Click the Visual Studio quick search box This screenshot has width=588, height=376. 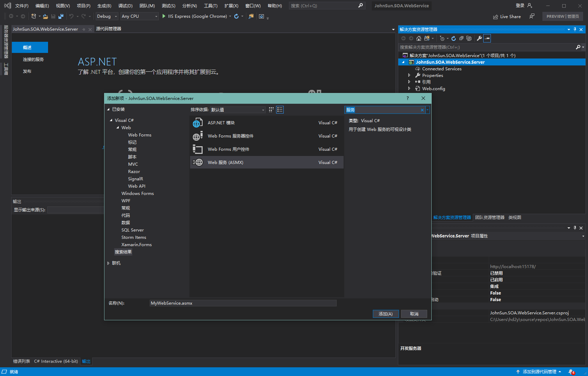click(x=327, y=6)
